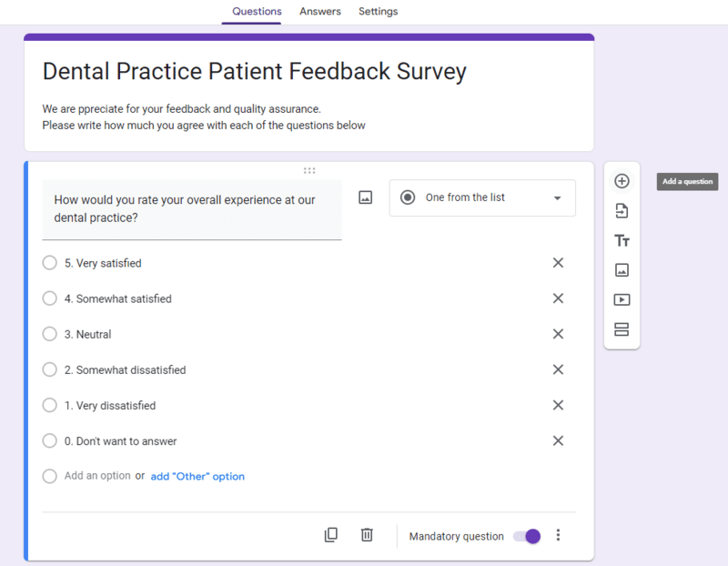Delete the current question
The width and height of the screenshot is (728, 566).
pyautogui.click(x=367, y=535)
